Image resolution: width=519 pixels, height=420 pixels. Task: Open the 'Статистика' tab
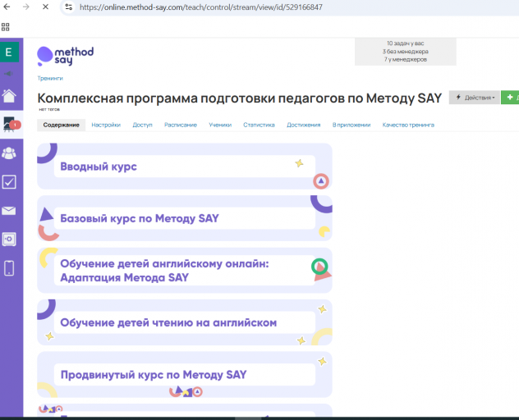[x=259, y=125]
